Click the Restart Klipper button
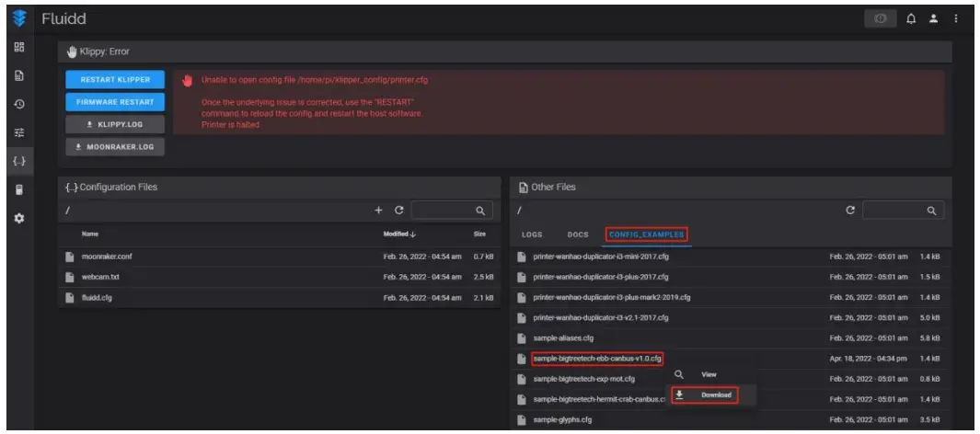The width and height of the screenshot is (980, 434). pos(115,79)
